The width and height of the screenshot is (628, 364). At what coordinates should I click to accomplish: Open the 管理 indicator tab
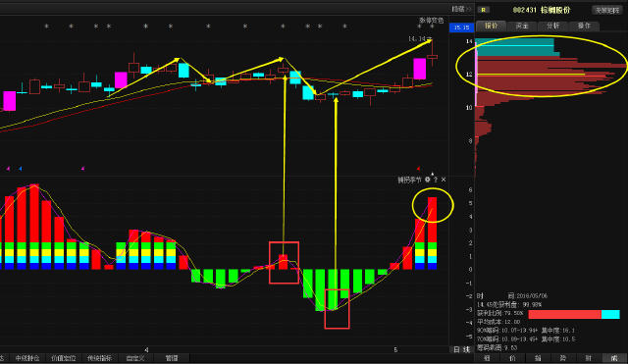pos(172,358)
